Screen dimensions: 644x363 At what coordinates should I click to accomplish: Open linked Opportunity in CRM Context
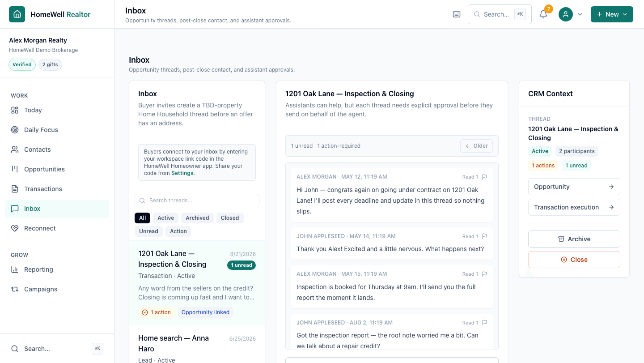coord(574,187)
